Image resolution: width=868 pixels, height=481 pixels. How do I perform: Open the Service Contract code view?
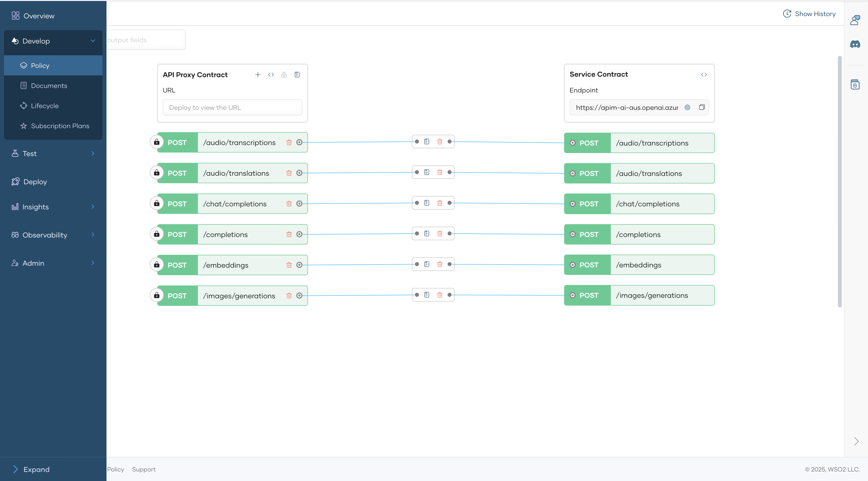[704, 74]
